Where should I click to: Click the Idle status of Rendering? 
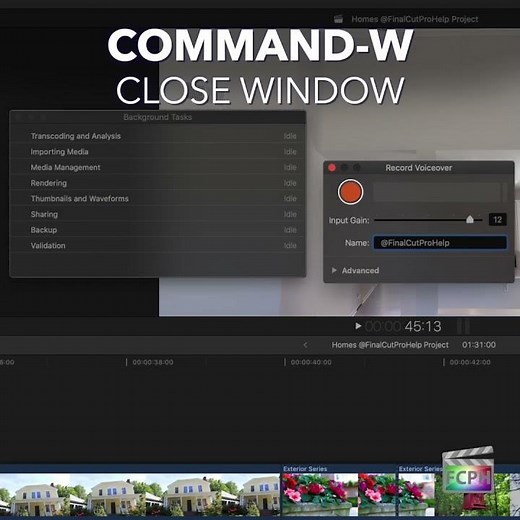pyautogui.click(x=290, y=183)
